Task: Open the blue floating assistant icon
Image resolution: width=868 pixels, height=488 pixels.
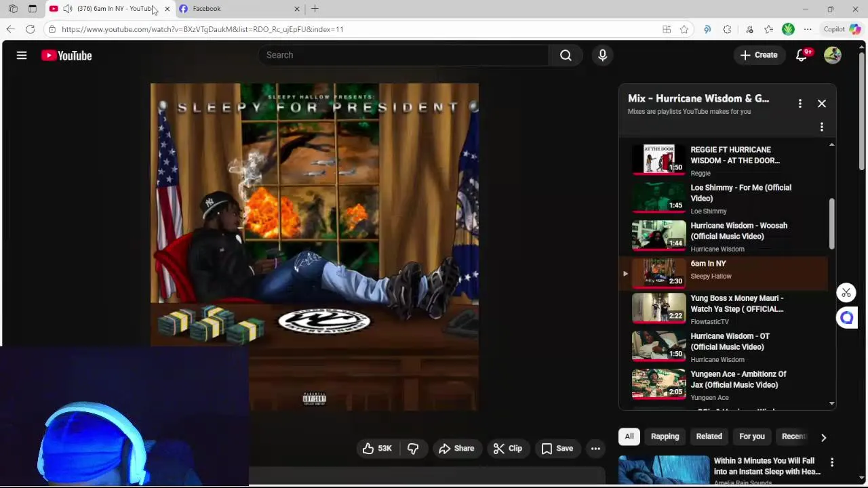Action: point(846,317)
